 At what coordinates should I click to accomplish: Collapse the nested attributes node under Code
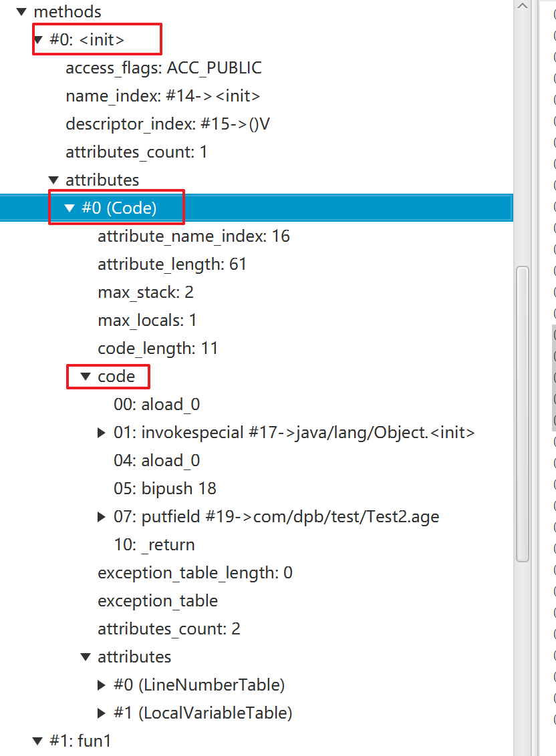coord(86,657)
